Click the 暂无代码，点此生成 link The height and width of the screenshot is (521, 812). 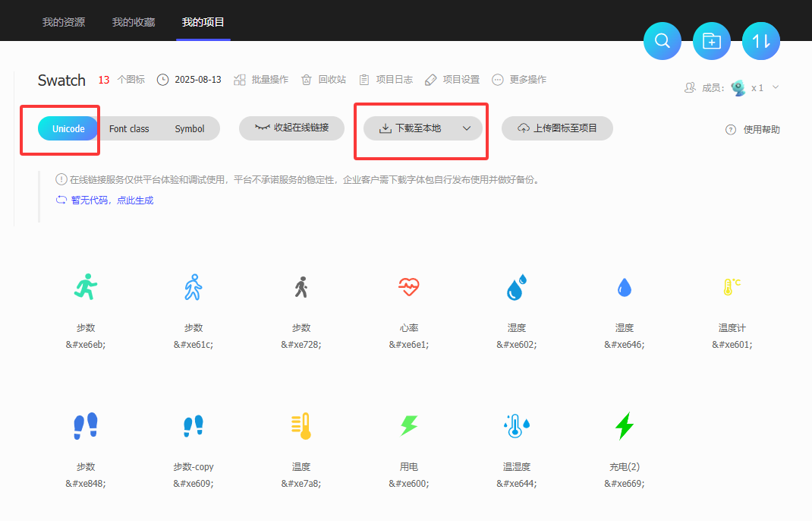[105, 201]
